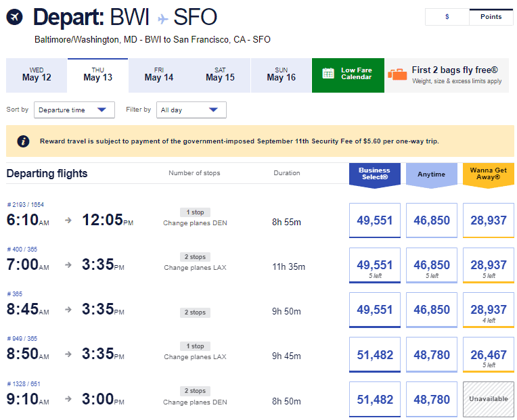Switch fare display to Points
The width and height of the screenshot is (517, 420).
pyautogui.click(x=491, y=17)
